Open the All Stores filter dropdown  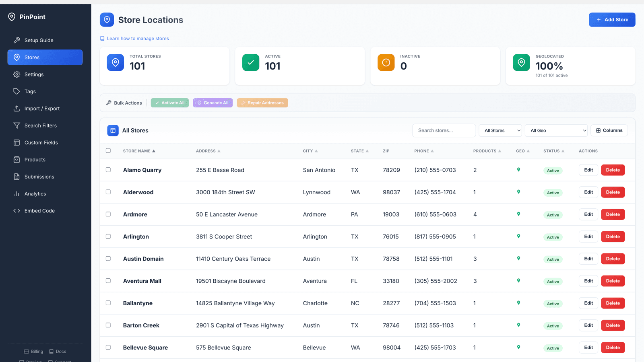[500, 130]
